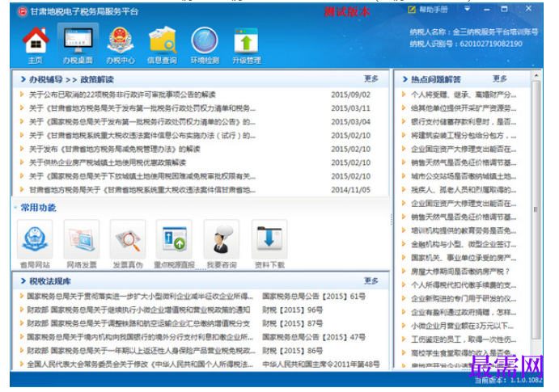This screenshot has width=559, height=392.
Task: Open 中华人民共和国主席令2011年第48号 regulation
Action: tap(321, 365)
